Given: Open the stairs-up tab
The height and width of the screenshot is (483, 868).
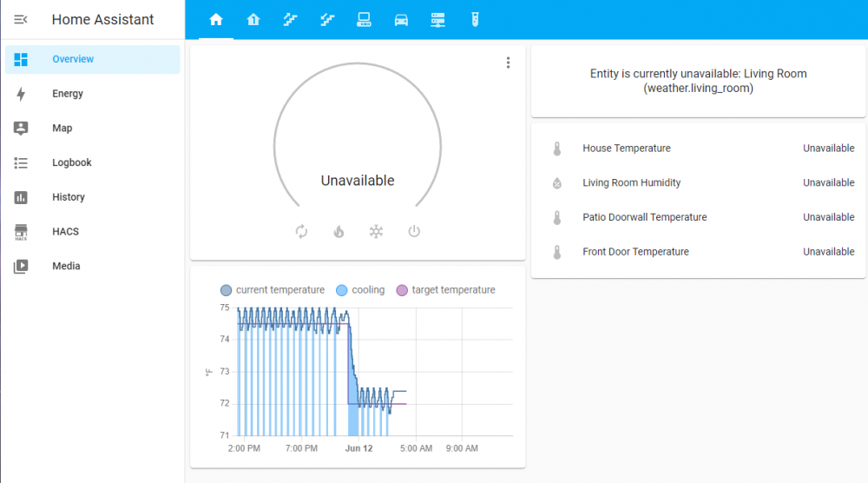Looking at the screenshot, I should [290, 20].
